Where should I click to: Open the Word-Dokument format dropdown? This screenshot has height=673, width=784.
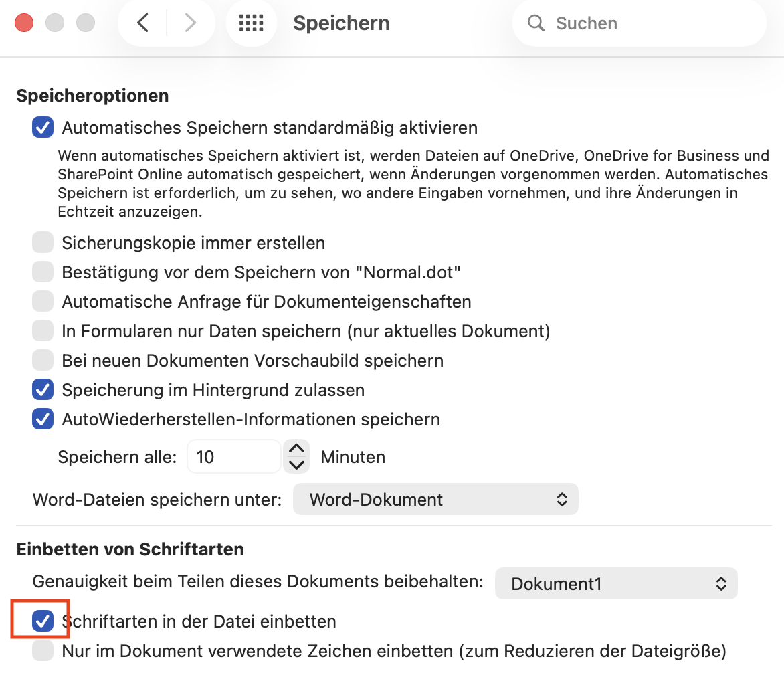[435, 499]
